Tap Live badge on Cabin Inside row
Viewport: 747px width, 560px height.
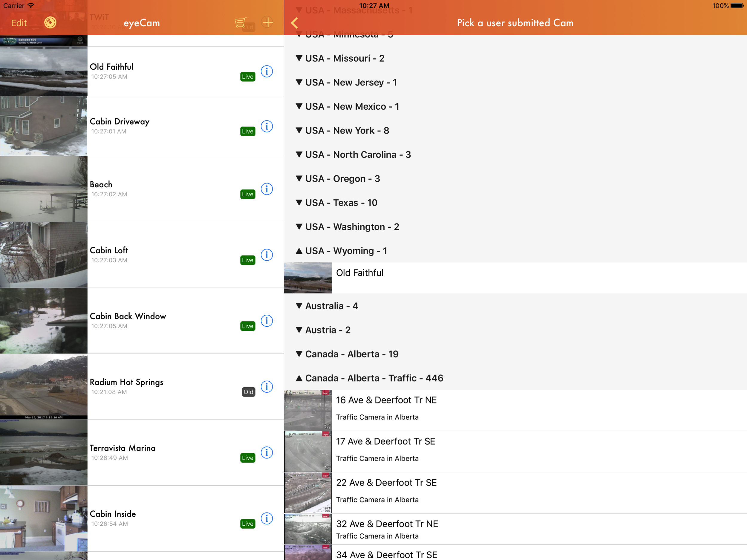point(247,524)
